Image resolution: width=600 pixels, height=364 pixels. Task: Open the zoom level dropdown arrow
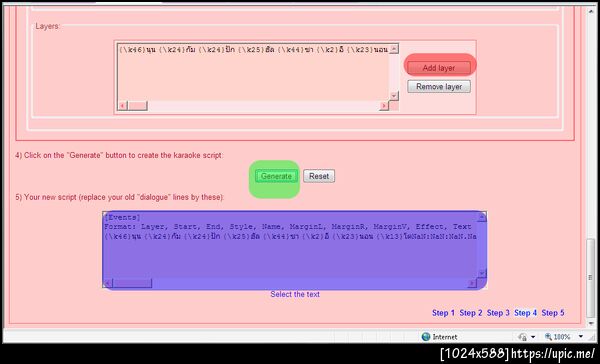[580, 337]
